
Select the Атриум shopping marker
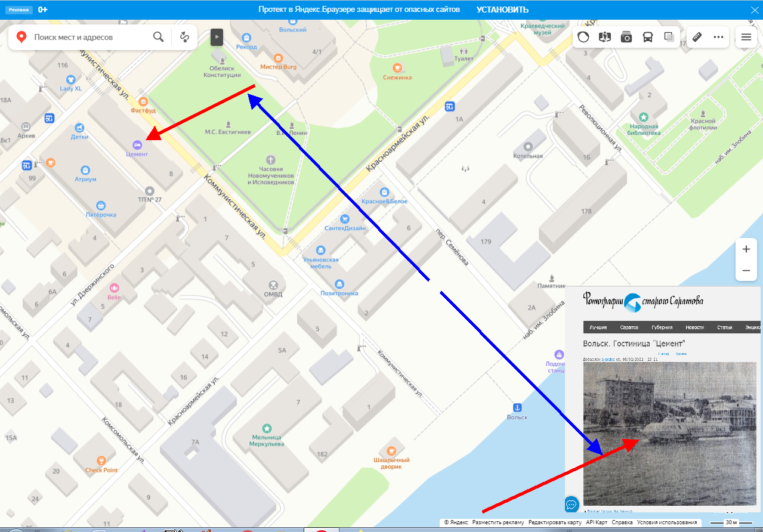[x=85, y=170]
